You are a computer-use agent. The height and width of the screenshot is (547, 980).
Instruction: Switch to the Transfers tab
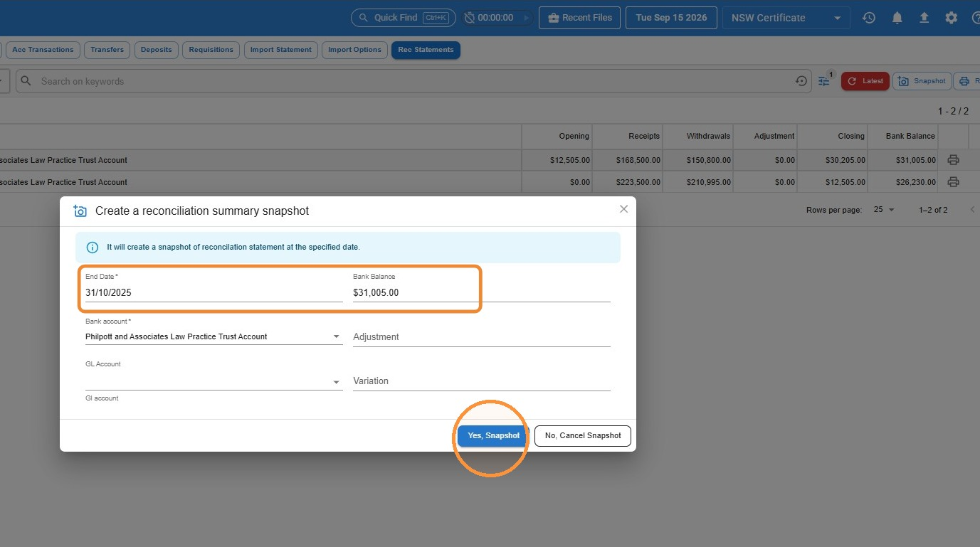click(x=107, y=50)
